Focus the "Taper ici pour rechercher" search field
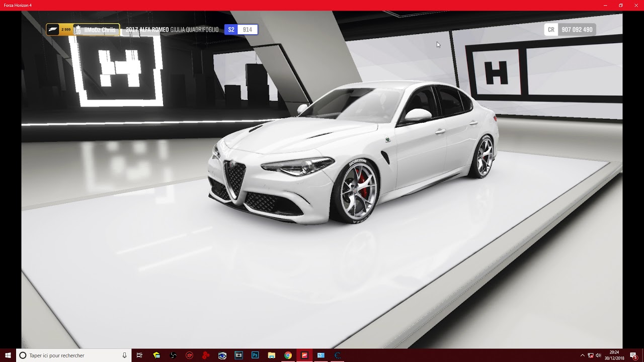Viewport: 644px width, 362px height. pyautogui.click(x=74, y=355)
